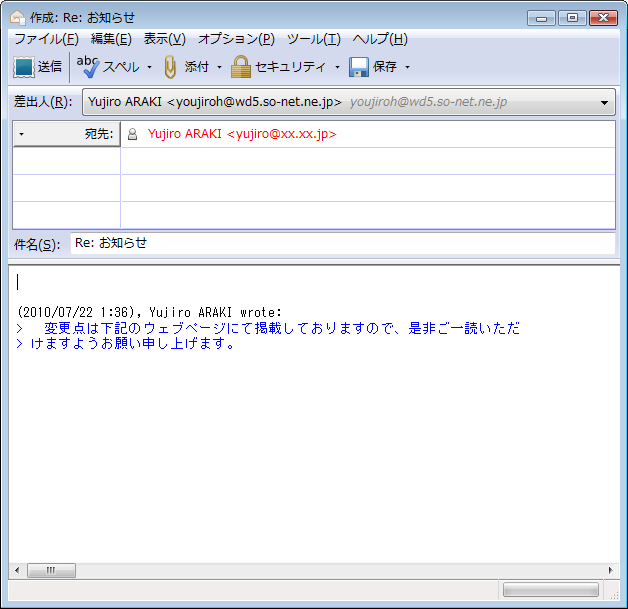Open the save dropdown arrow
628x609 pixels.
click(x=407, y=67)
